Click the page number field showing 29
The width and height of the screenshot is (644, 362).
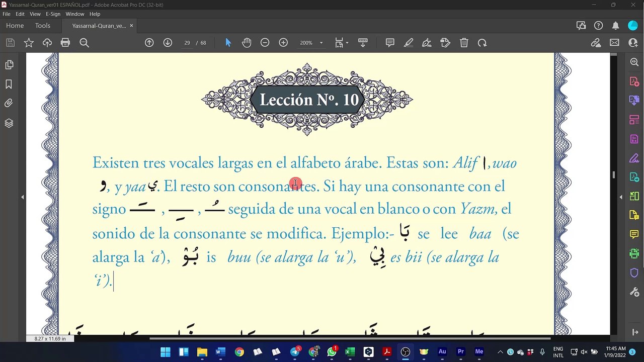(187, 43)
